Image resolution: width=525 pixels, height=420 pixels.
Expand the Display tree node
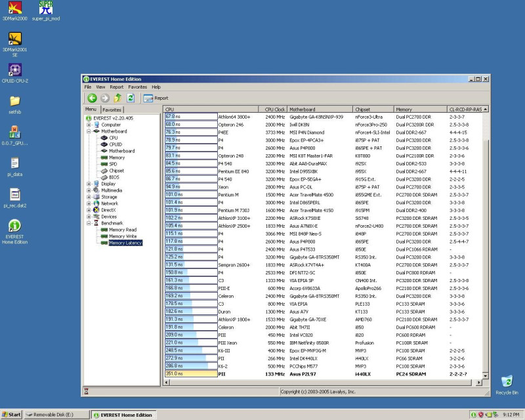(x=89, y=184)
